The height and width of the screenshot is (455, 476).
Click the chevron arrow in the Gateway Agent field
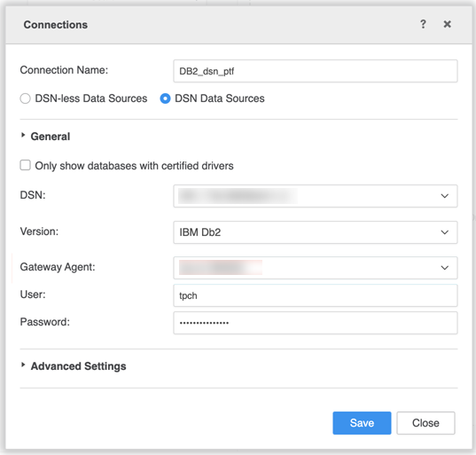[444, 268]
